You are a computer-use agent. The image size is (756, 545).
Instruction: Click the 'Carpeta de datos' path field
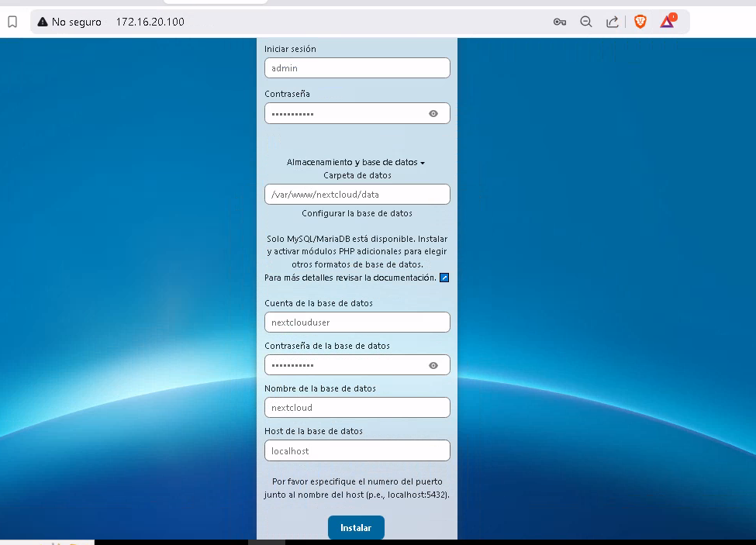click(357, 194)
